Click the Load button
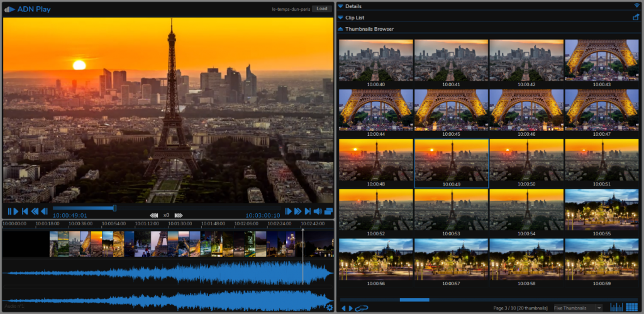The image size is (644, 314). pos(322,9)
